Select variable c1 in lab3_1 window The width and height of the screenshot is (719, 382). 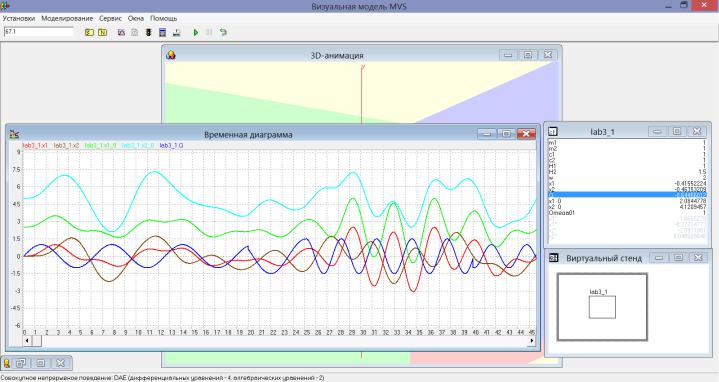(627, 155)
